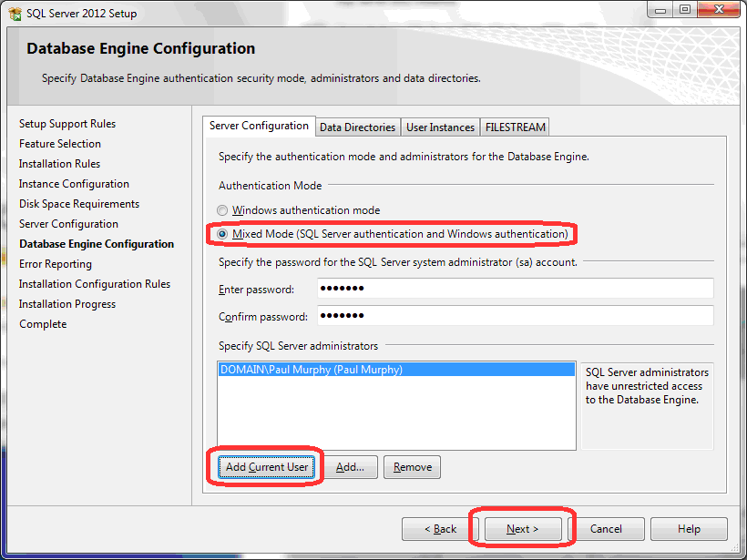Cancel the SQL Server setup
747x560 pixels.
(x=606, y=529)
